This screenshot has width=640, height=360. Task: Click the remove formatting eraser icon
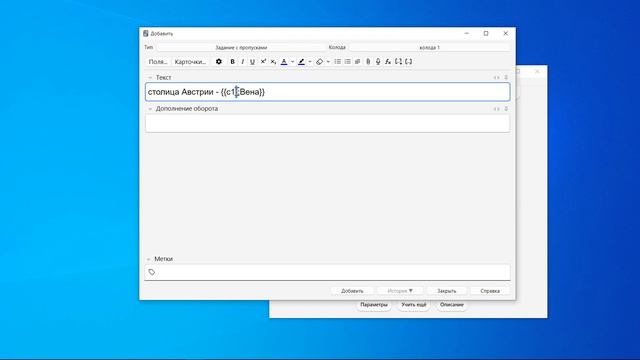point(320,62)
